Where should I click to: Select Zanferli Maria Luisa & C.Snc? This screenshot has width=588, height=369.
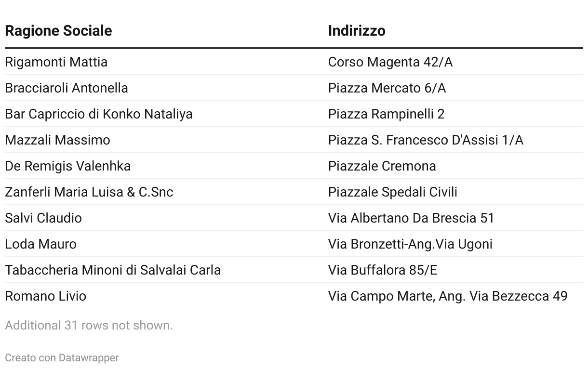click(x=89, y=192)
